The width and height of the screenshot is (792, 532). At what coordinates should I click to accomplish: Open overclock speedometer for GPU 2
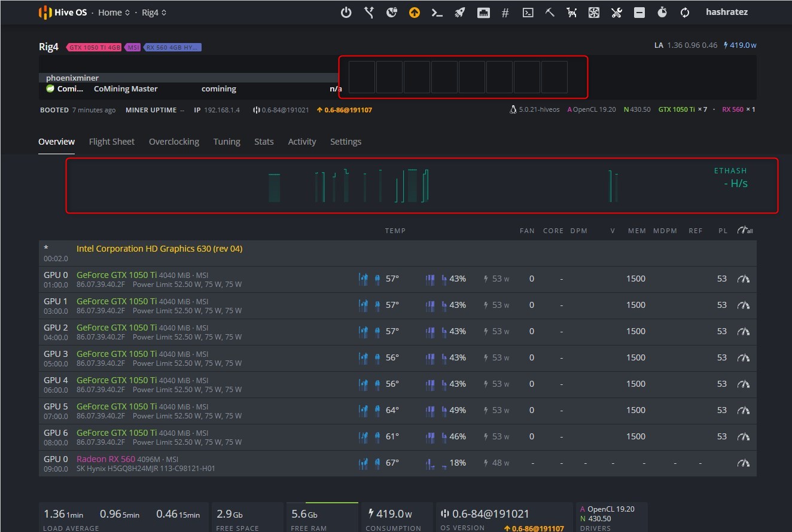tap(744, 332)
